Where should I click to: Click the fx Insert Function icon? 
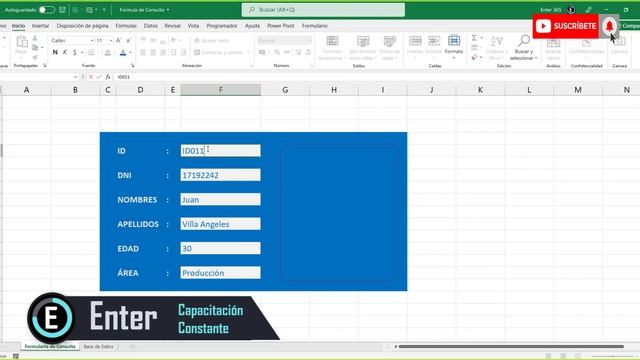tap(108, 77)
